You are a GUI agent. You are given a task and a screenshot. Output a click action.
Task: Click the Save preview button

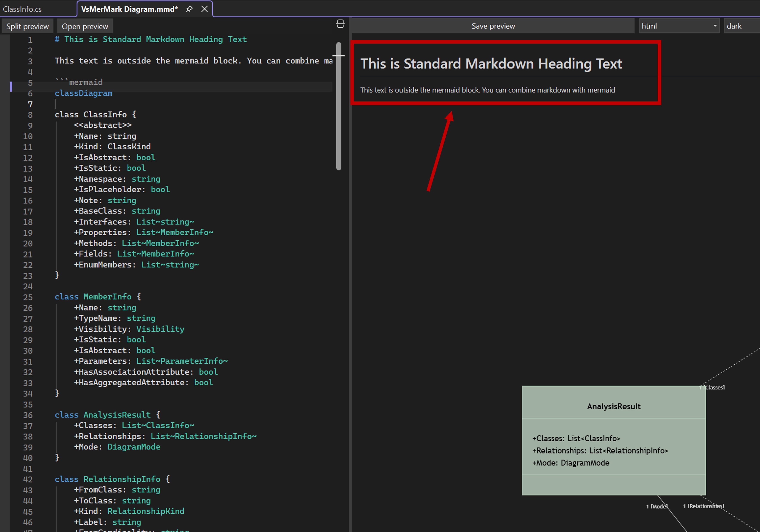click(493, 26)
